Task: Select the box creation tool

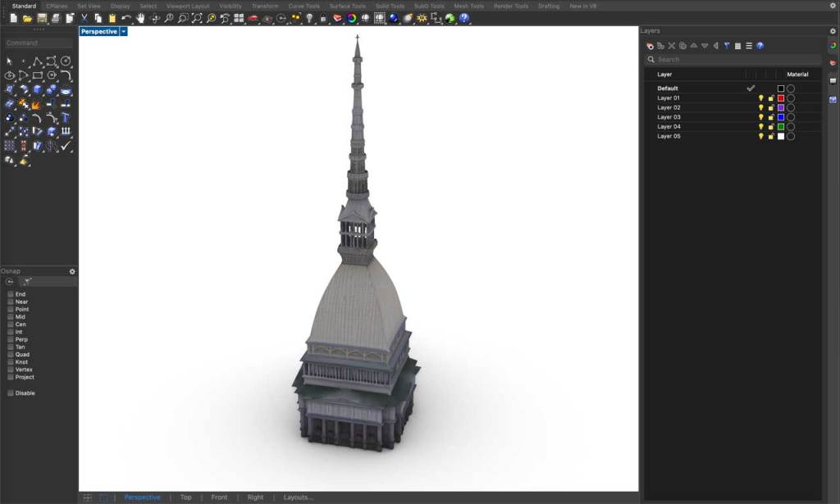Action: 38,89
